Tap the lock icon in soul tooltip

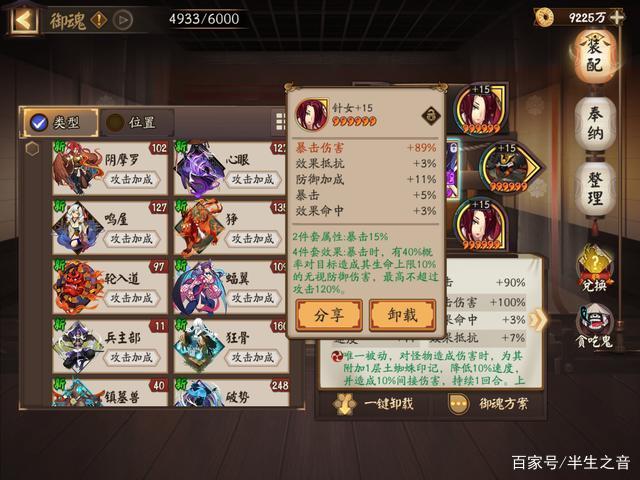point(431,115)
